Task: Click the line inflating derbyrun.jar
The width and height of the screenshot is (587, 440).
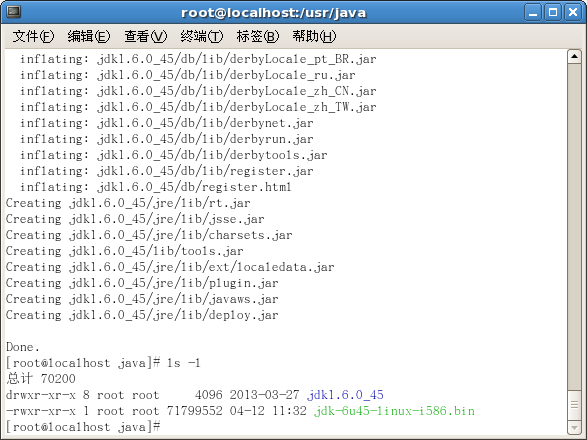Action: click(167, 139)
